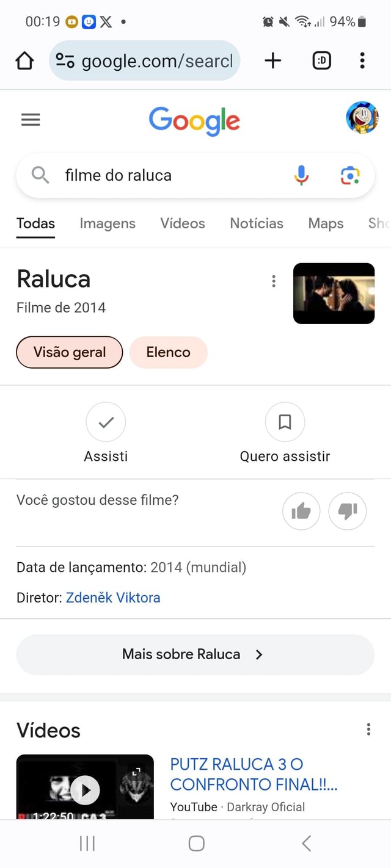
Task: Open the Raluca result options menu
Action: coord(273,281)
